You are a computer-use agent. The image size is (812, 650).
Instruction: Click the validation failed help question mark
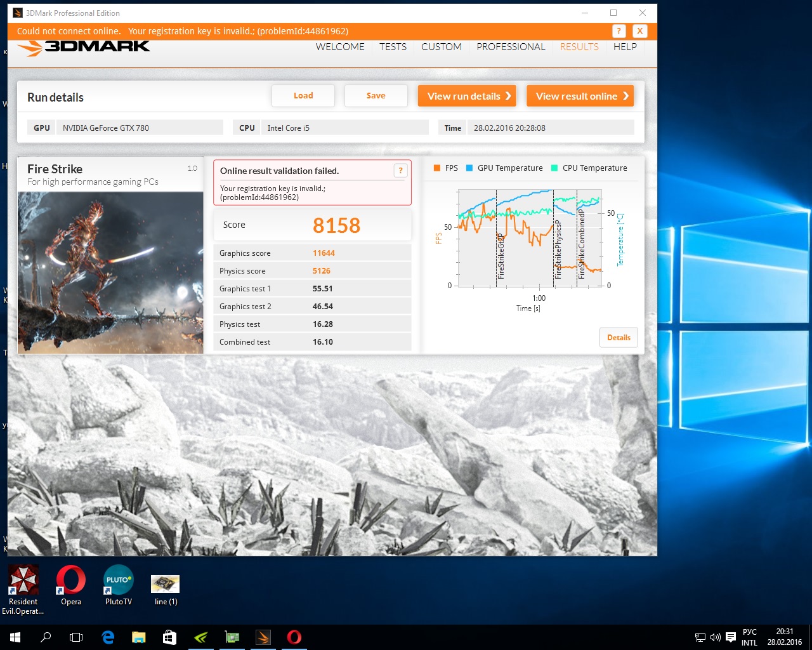coord(400,170)
